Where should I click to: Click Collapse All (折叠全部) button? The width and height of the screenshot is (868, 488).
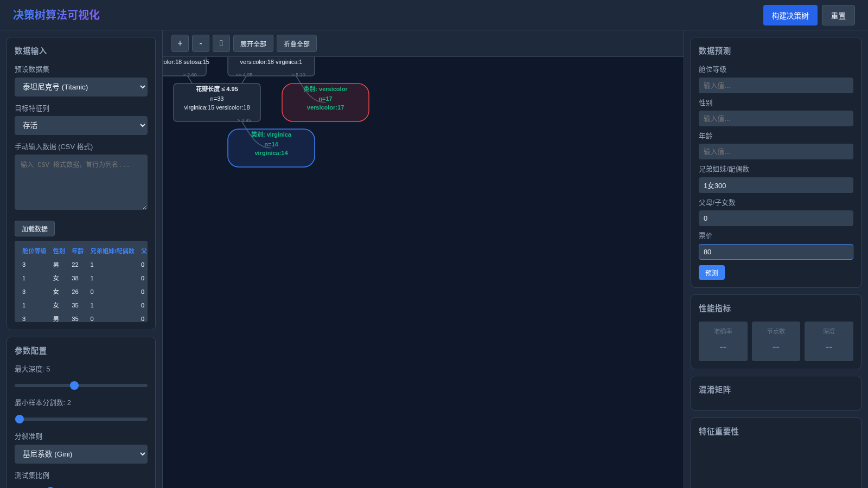[x=297, y=43]
